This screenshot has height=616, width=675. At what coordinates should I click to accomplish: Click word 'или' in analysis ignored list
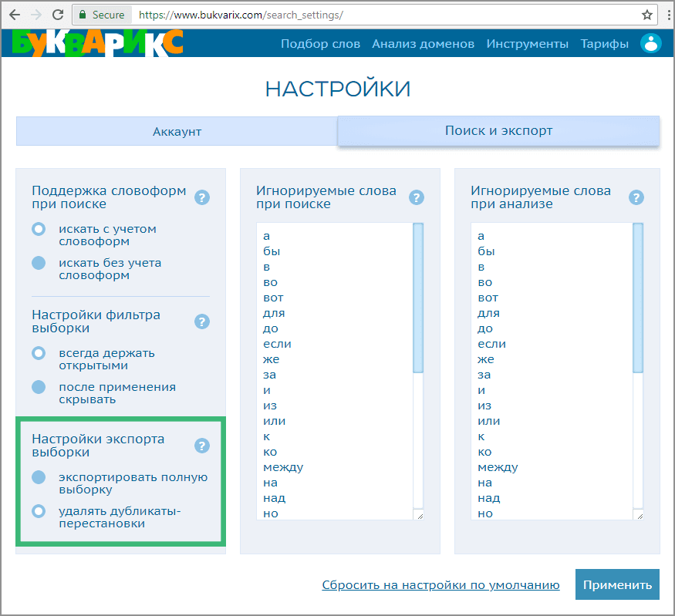point(488,421)
